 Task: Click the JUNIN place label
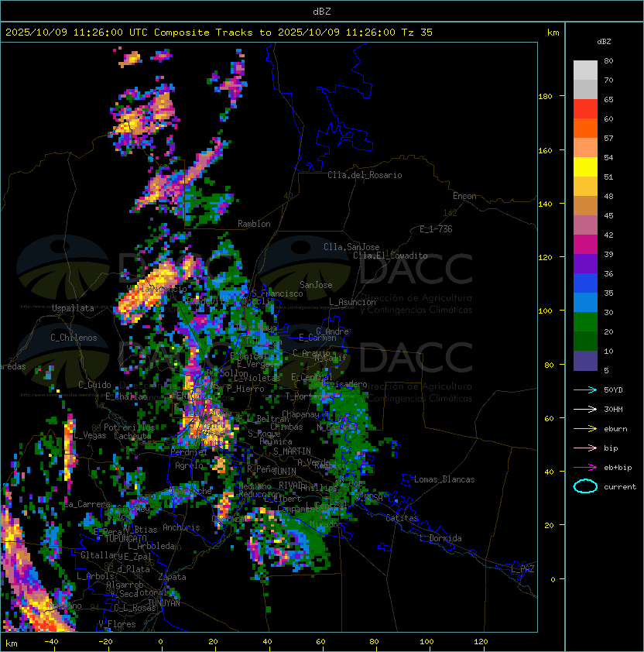(x=284, y=471)
